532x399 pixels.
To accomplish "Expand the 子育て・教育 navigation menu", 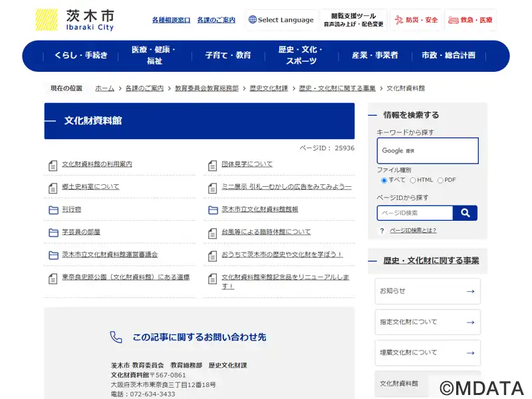I will (228, 55).
